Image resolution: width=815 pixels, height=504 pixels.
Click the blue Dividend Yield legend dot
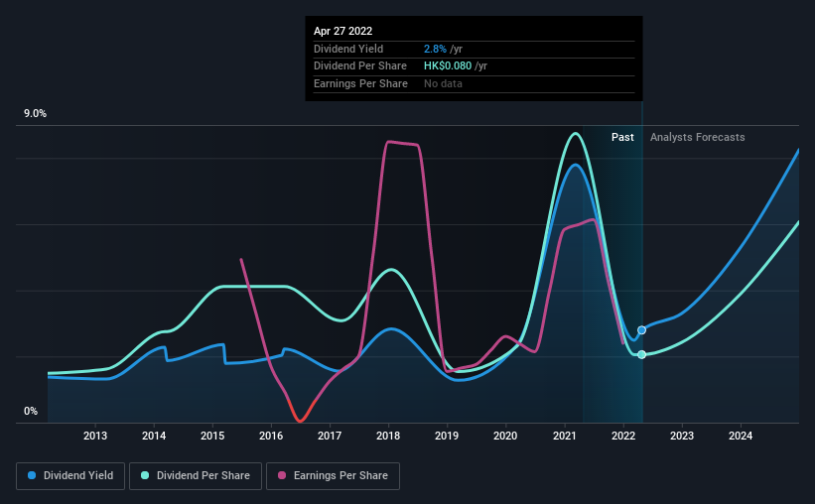pos(32,475)
